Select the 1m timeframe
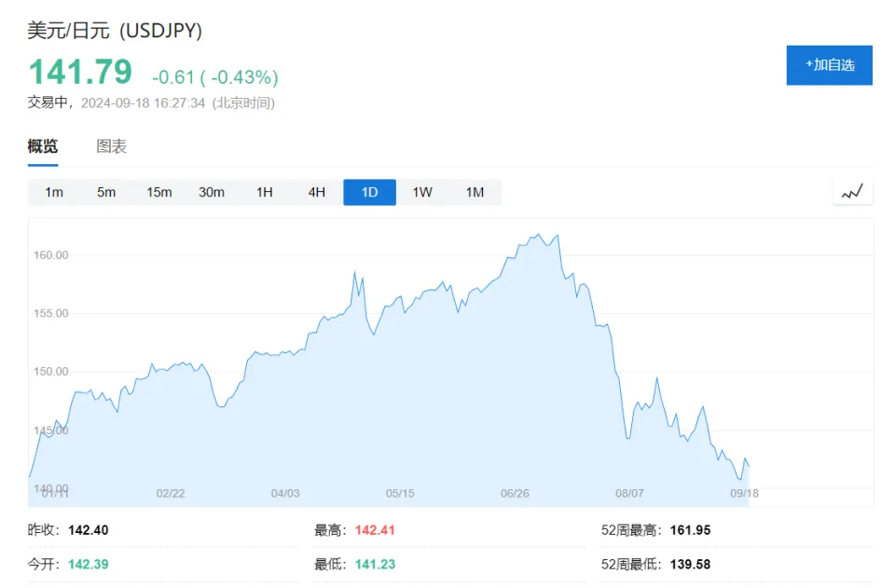This screenshot has width=895, height=588. tap(54, 193)
